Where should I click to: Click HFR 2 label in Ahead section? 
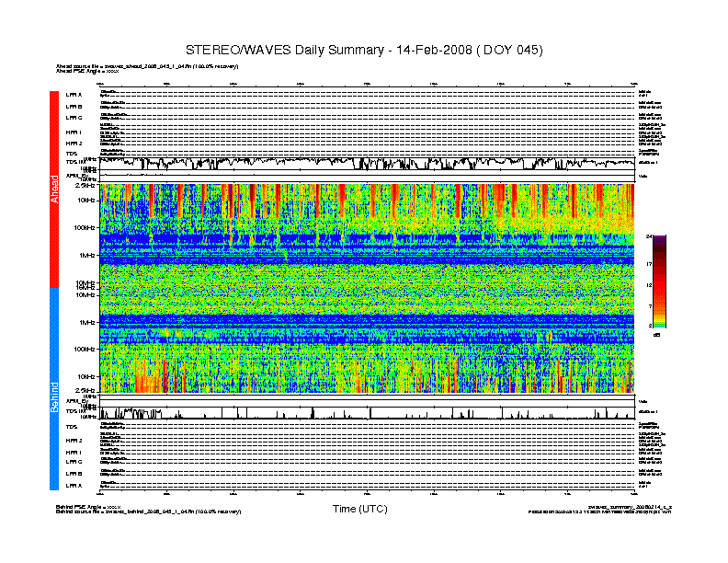point(74,144)
